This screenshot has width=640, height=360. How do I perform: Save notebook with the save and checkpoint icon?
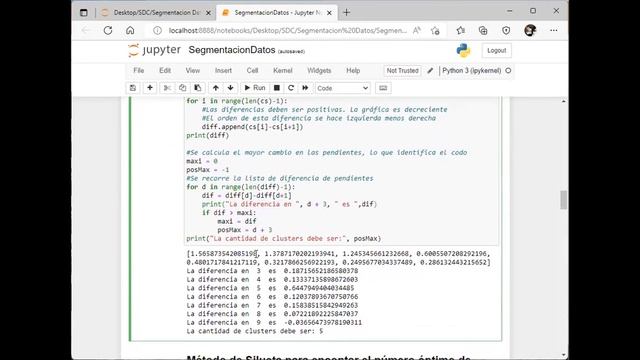[x=133, y=88]
